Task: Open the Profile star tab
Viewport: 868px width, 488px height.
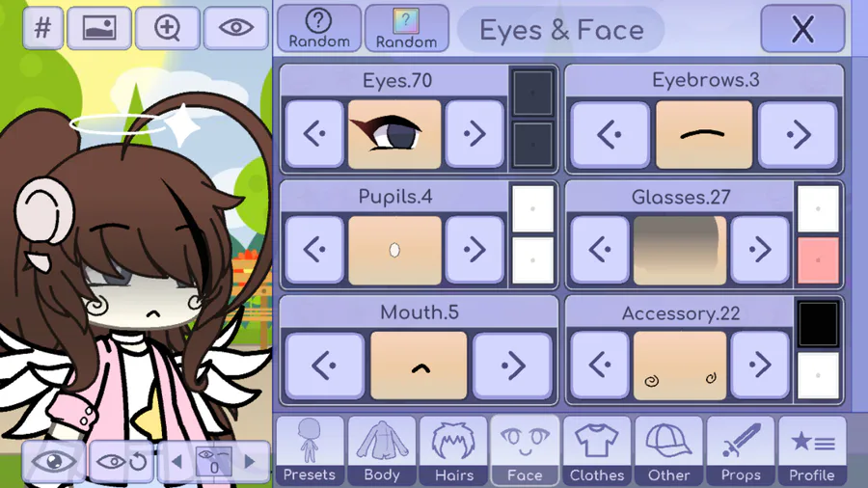Action: [x=812, y=450]
